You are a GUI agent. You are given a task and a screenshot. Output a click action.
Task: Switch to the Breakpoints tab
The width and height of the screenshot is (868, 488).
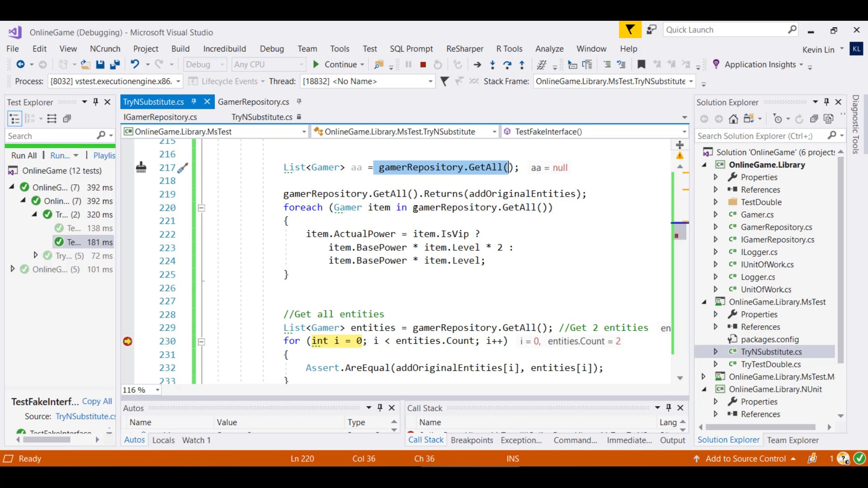(x=472, y=440)
